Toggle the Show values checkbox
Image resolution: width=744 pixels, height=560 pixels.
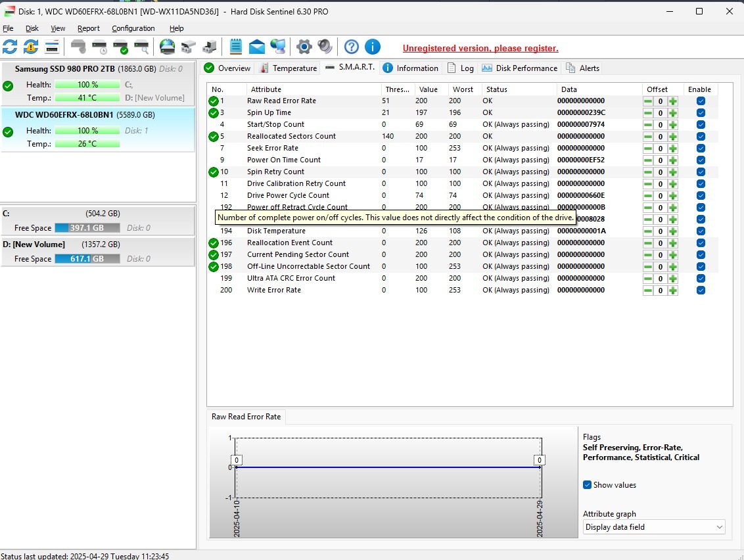click(588, 485)
